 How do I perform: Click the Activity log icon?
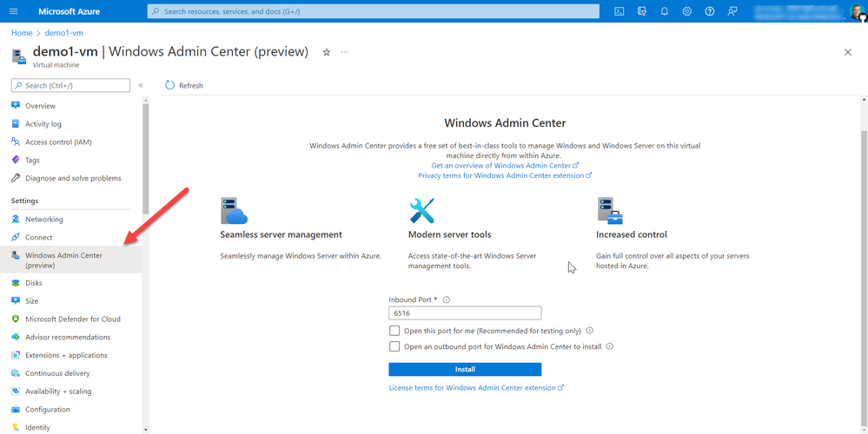click(16, 124)
